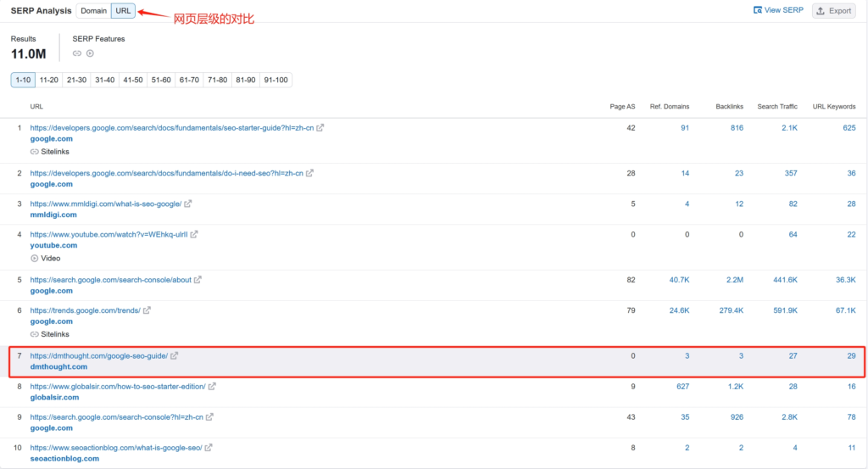The width and height of the screenshot is (868, 469).
Task: Click the 11.0M results count
Action: [28, 53]
